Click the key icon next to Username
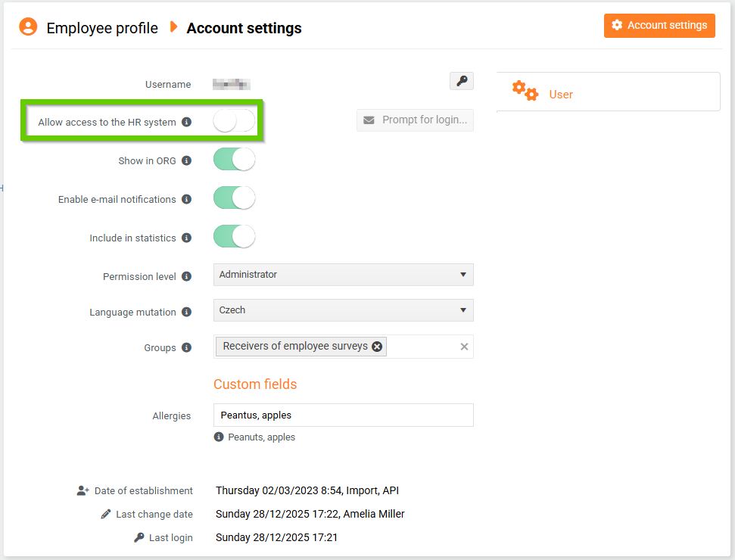Viewport: 735px width, 560px height. pos(461,81)
